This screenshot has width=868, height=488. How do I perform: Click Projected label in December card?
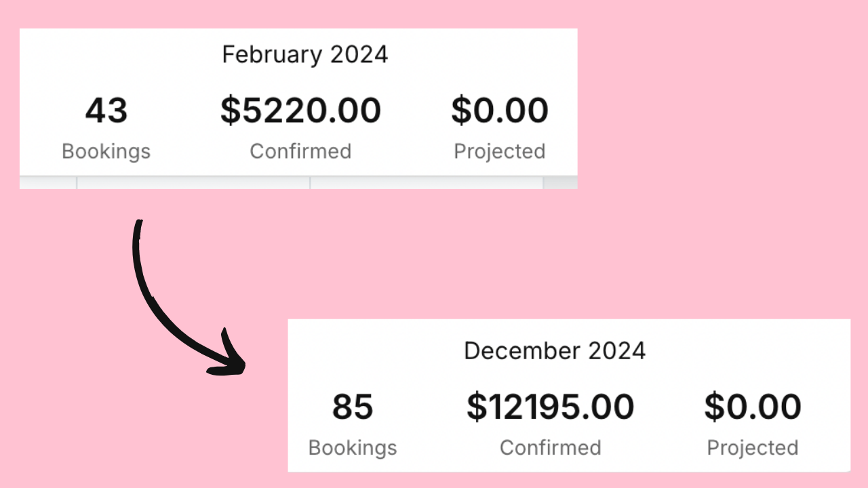(x=753, y=448)
